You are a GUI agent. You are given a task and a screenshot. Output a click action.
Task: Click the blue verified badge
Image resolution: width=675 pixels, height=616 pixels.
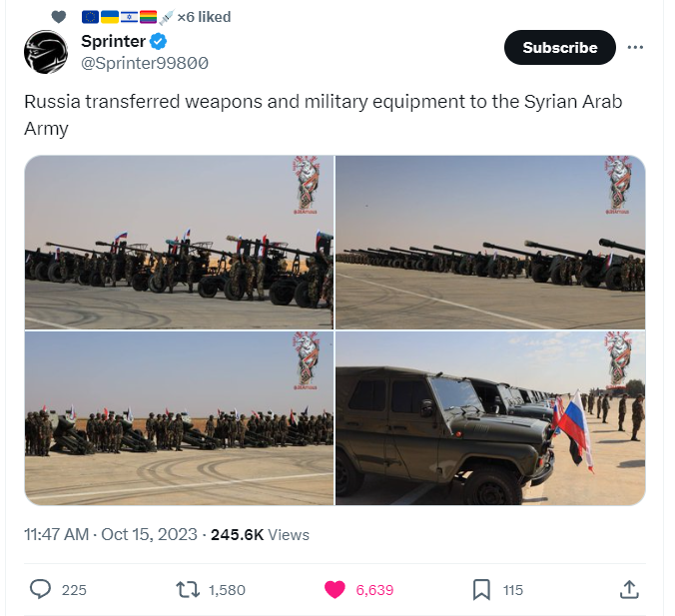click(159, 41)
